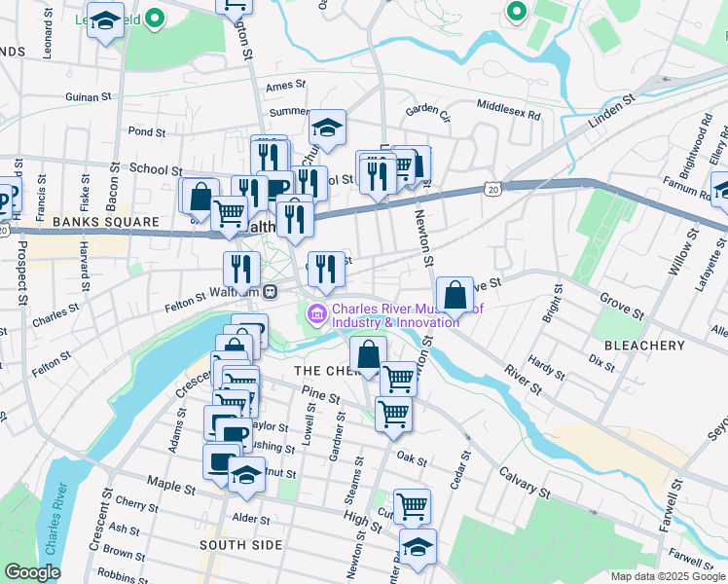Click the Grove St label near Bleachery
728x584 pixels.
click(x=622, y=307)
